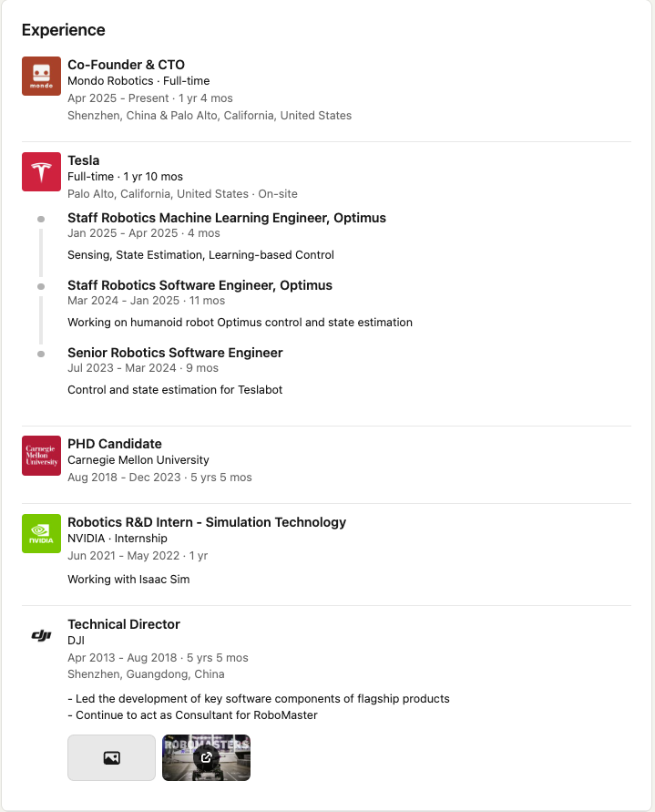Image resolution: width=655 pixels, height=812 pixels.
Task: Click the Tesla logo icon
Action: [x=41, y=171]
